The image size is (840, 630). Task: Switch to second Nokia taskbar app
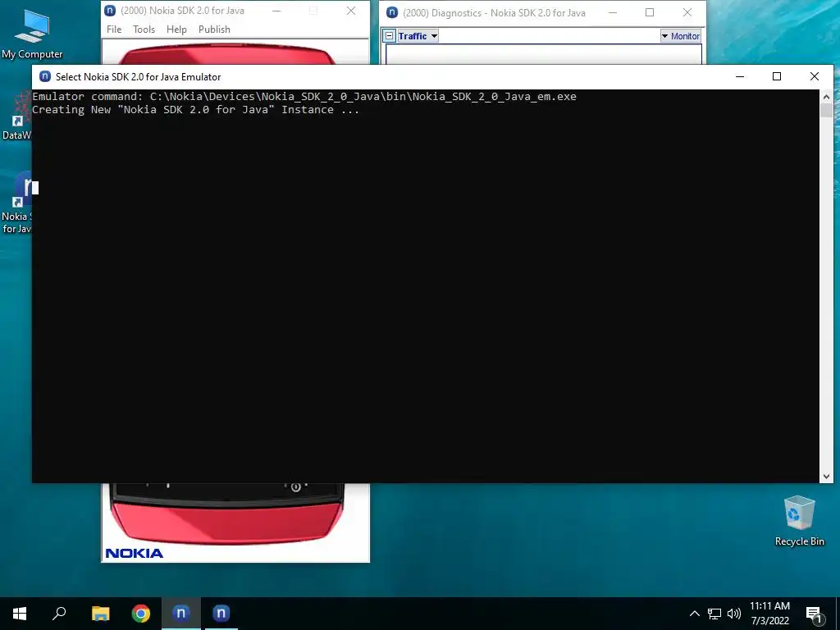pos(221,614)
